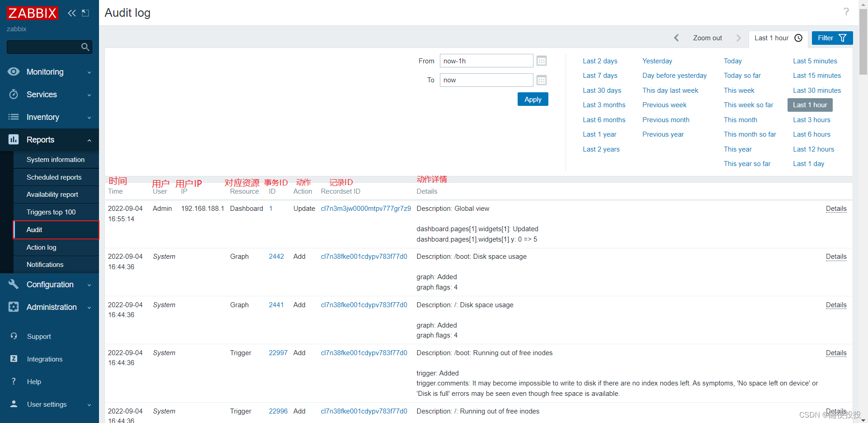The height and width of the screenshot is (423, 868).
Task: Open Scheduled reports page
Action: 56,177
